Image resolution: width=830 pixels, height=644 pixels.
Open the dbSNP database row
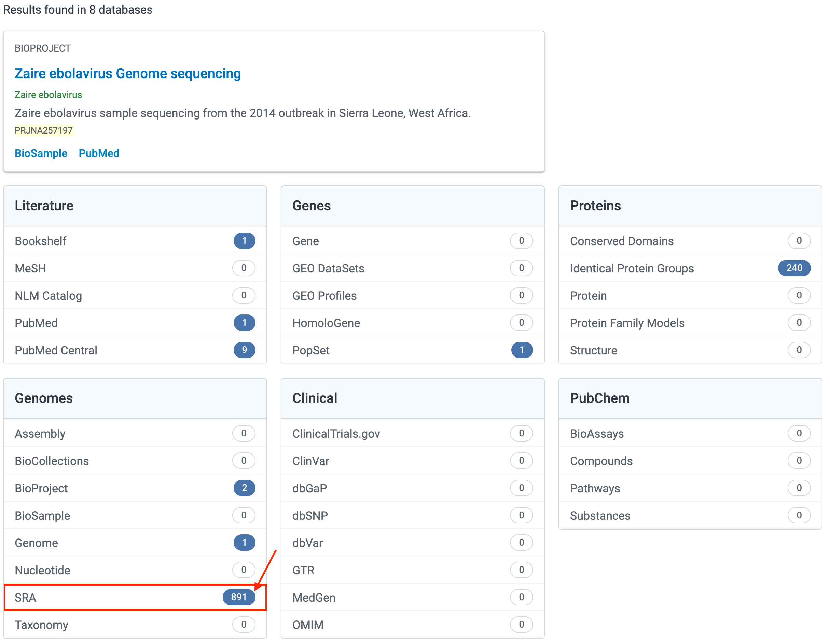pos(310,516)
